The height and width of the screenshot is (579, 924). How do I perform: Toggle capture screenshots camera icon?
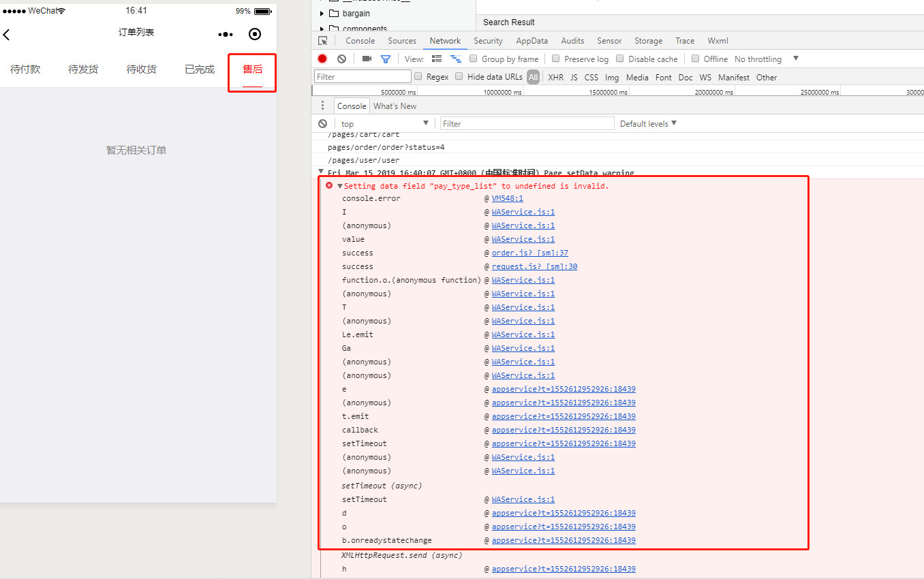(367, 59)
